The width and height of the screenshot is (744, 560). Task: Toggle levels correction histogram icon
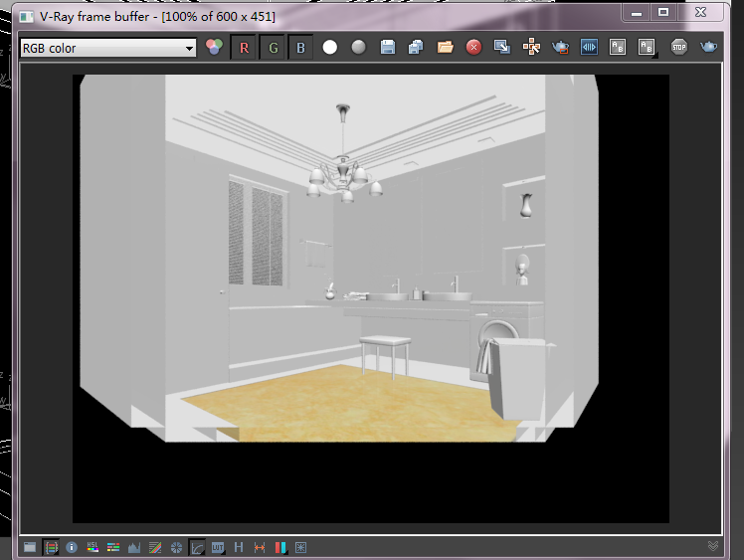134,547
